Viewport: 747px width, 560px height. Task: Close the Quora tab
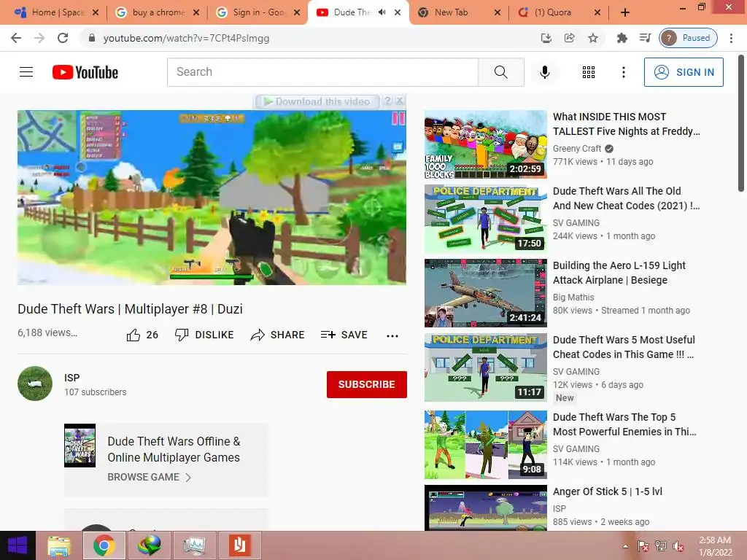click(x=597, y=12)
